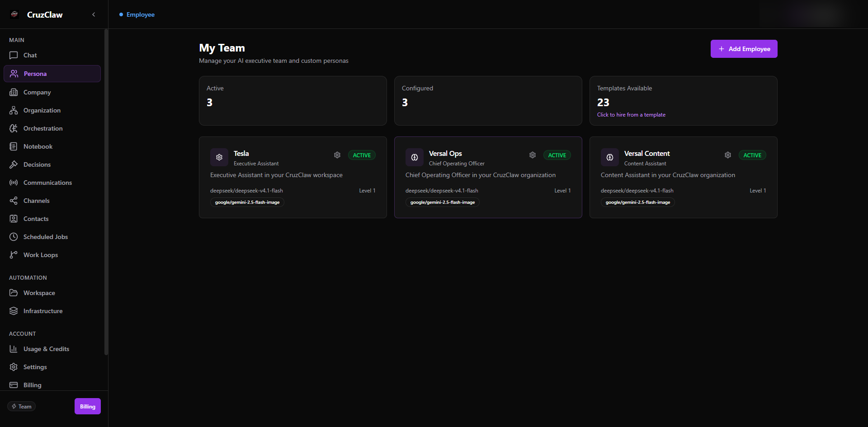Open Usage & Credits chart icon
Screen dimensions: 868x427
[x=14, y=349]
